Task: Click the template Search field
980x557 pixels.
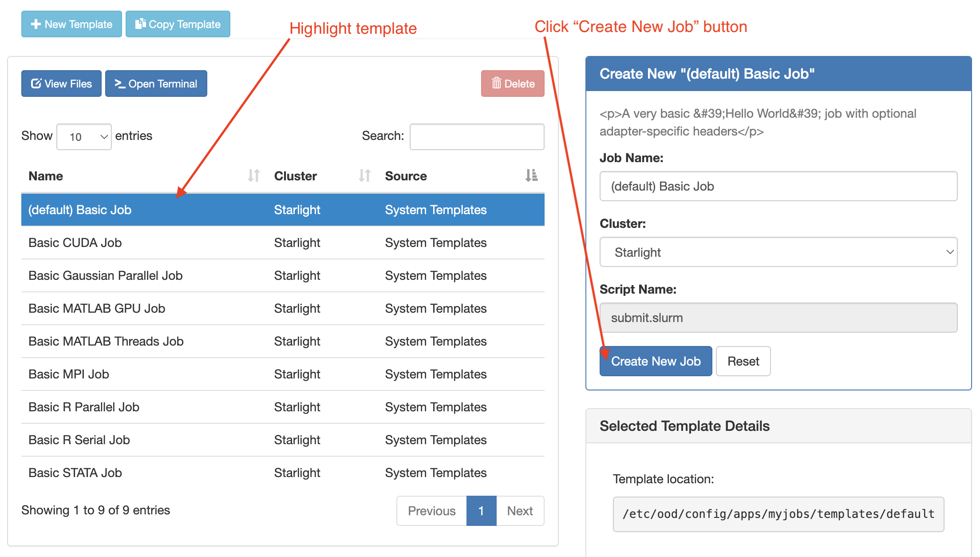Action: point(477,137)
